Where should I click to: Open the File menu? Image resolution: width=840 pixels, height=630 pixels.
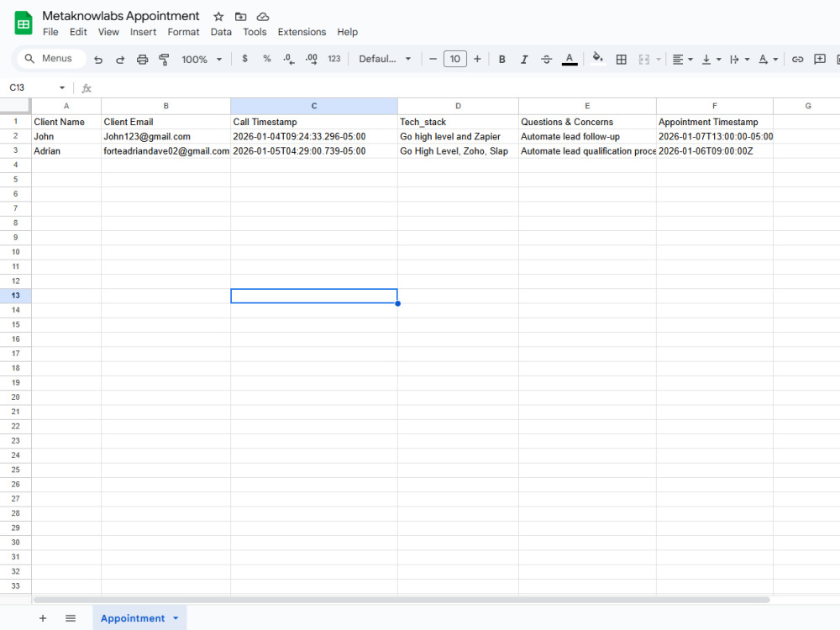[x=50, y=32]
